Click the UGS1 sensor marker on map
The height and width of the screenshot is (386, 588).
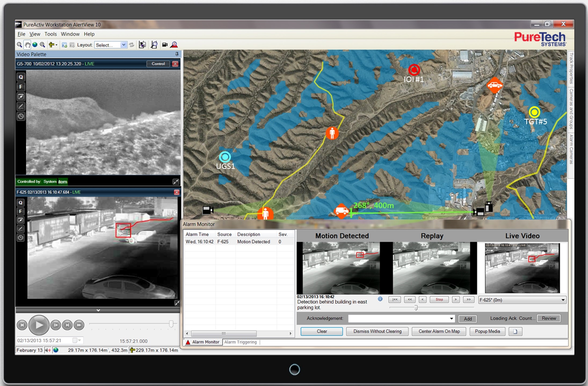click(225, 157)
